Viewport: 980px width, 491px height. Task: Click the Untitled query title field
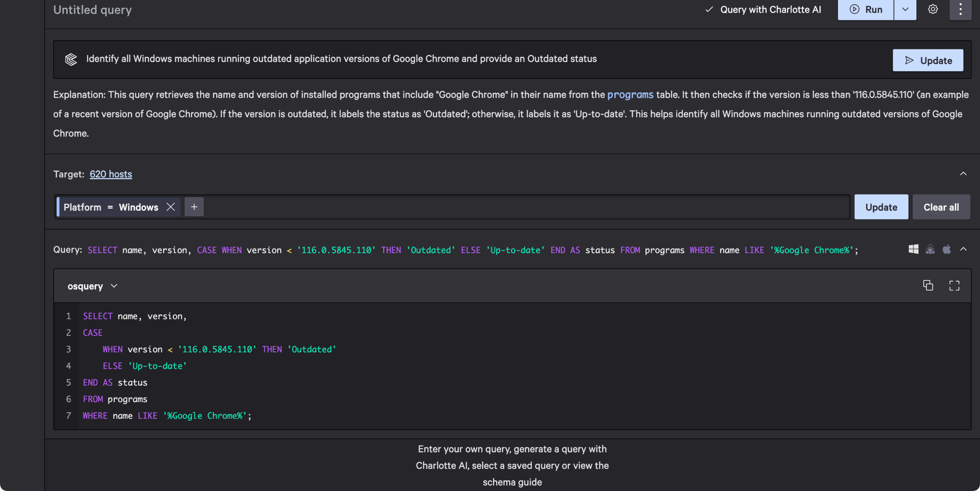[x=92, y=10]
